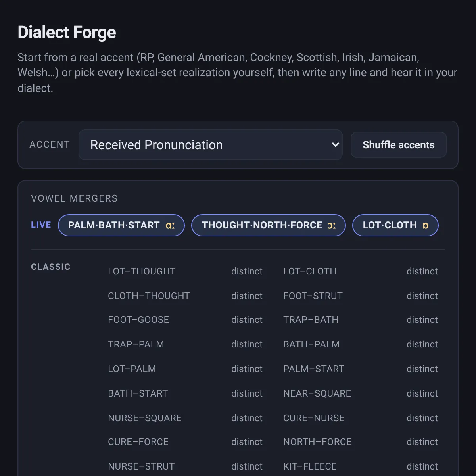Toggle the FOOT–STRUT merger row
Image resolution: width=476 pixels, height=476 pixels.
click(361, 296)
